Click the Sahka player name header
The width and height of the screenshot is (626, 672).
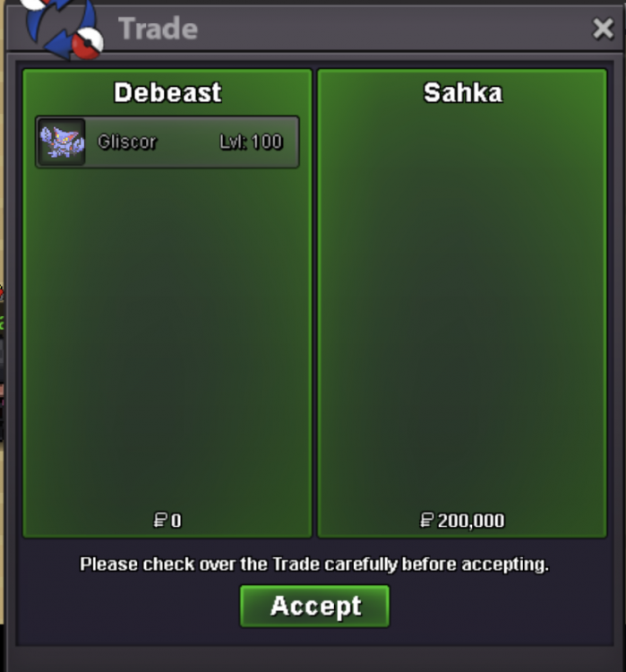(463, 92)
